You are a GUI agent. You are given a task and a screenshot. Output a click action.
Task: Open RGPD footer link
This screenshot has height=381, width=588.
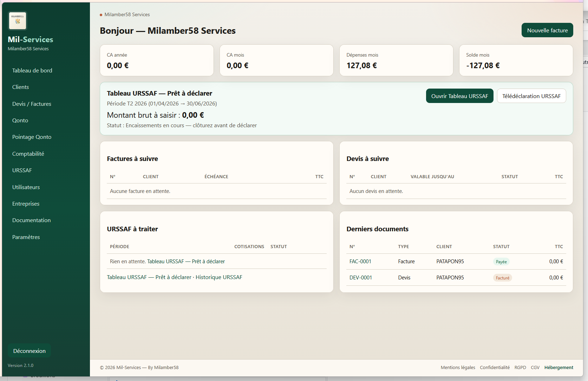tap(520, 368)
